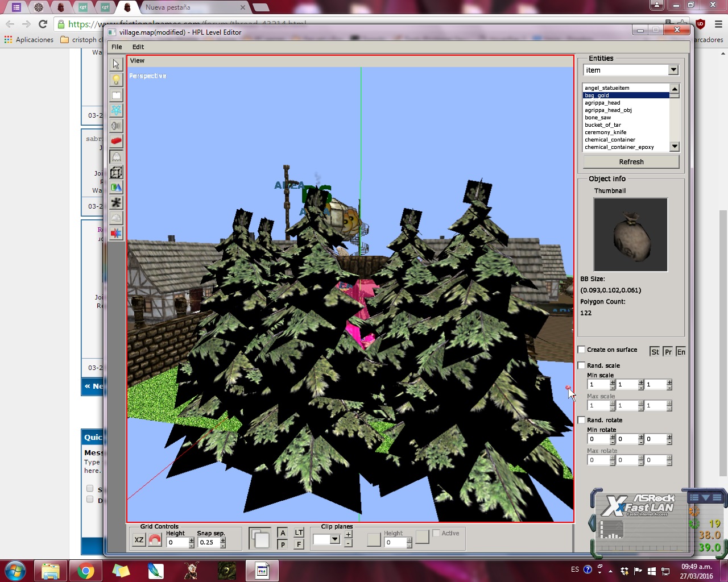The width and height of the screenshot is (728, 582).
Task: Toggle snap-to-grid magnet icon
Action: (155, 540)
